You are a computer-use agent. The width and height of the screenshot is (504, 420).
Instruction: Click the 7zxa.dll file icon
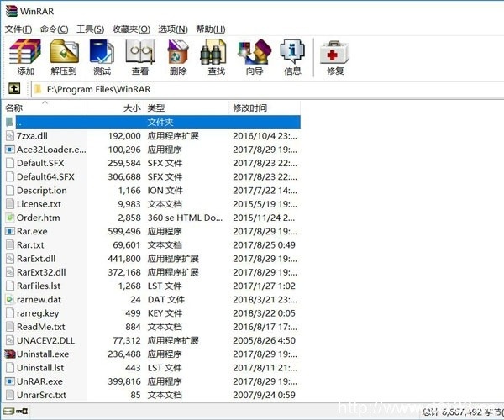point(10,135)
